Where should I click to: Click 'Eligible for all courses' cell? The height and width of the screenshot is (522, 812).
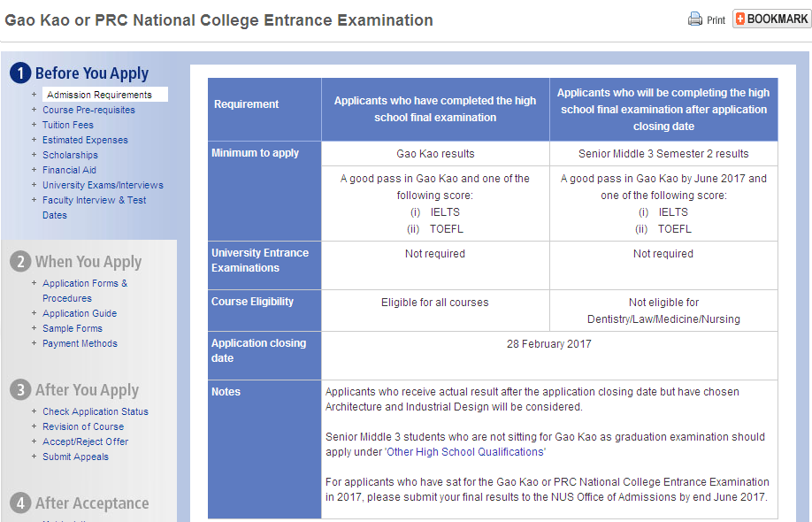[435, 311]
